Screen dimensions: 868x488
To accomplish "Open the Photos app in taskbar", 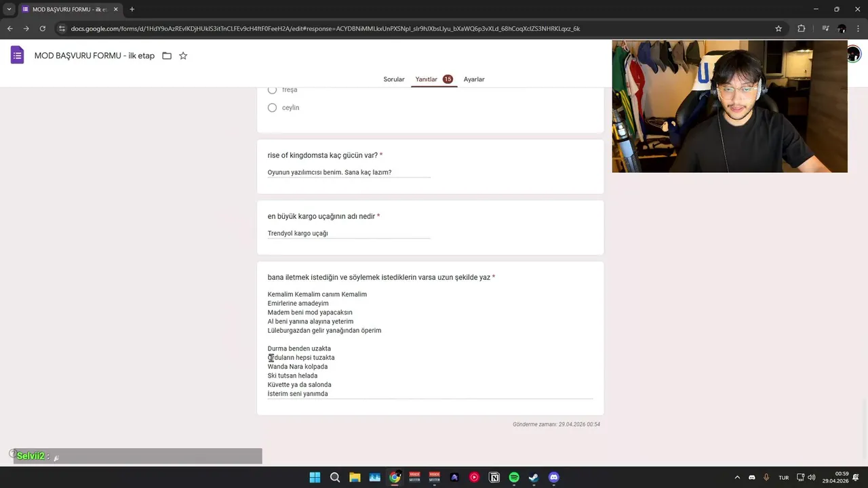I will 375,477.
